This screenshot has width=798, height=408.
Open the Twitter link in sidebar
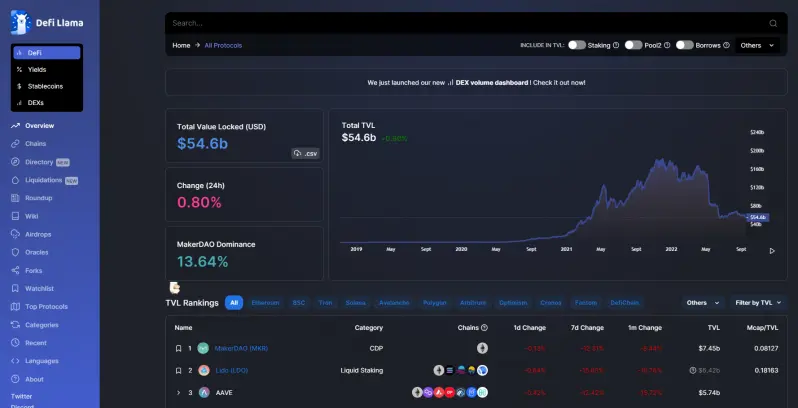pyautogui.click(x=21, y=396)
